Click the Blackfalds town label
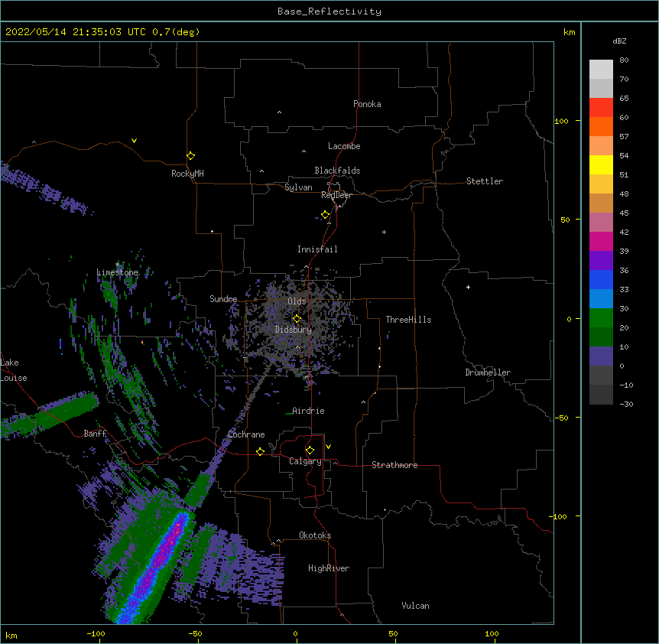 337,171
